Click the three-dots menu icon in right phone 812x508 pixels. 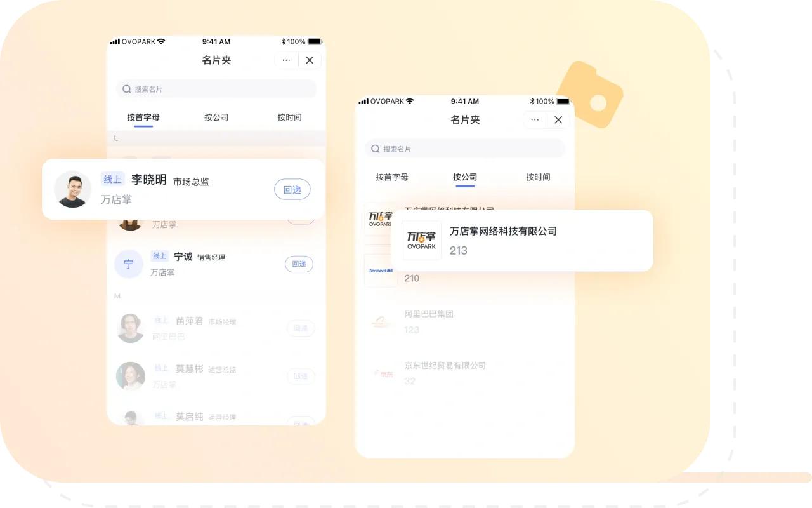click(535, 120)
